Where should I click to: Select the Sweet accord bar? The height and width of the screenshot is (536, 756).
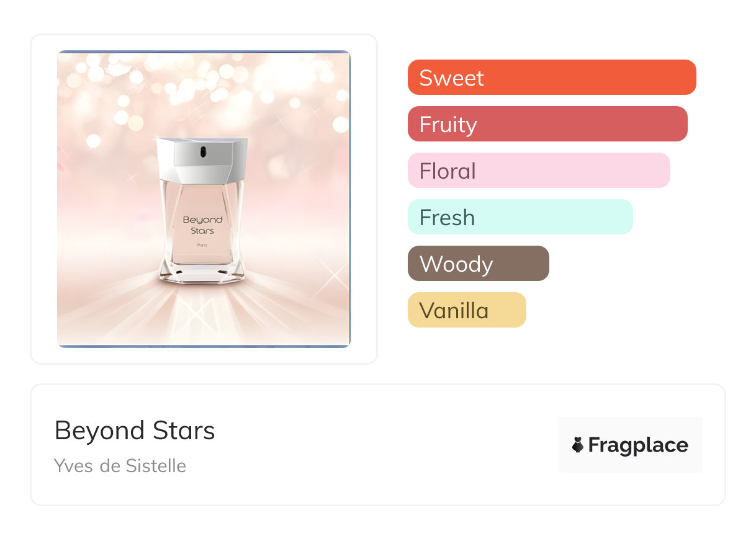click(x=551, y=78)
